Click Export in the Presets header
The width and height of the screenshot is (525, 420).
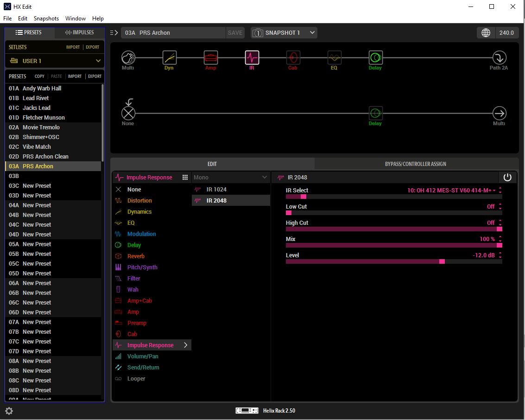tap(95, 76)
